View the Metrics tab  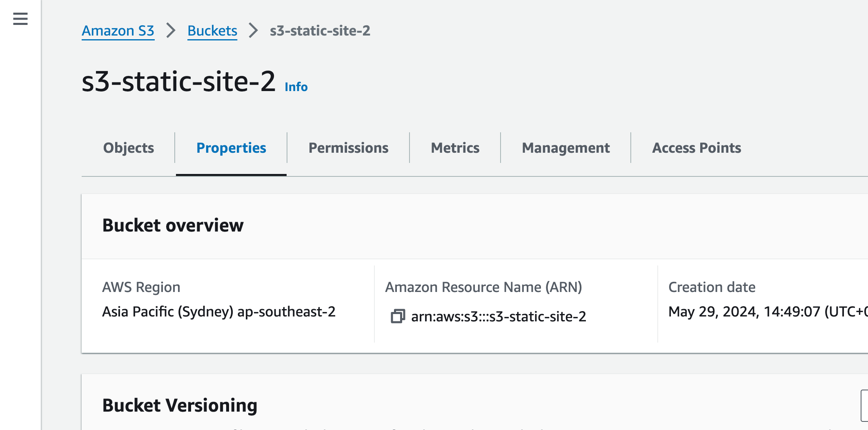tap(455, 148)
